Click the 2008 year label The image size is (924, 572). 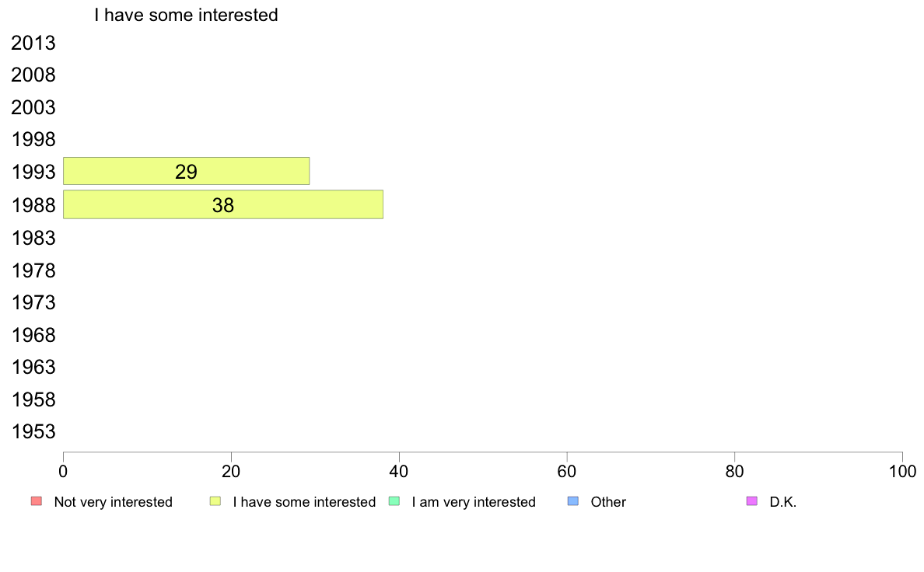tap(33, 75)
